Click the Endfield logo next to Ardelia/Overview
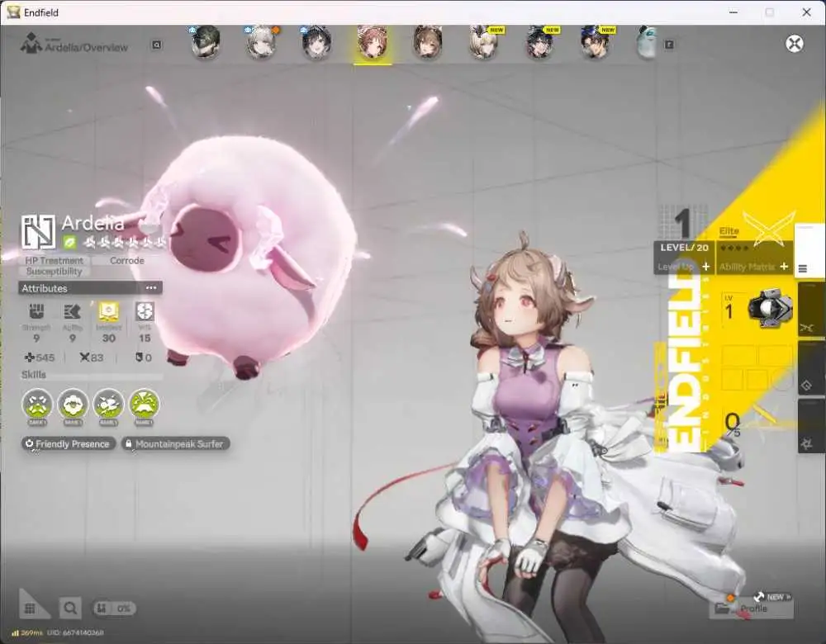This screenshot has height=644, width=826. click(31, 43)
